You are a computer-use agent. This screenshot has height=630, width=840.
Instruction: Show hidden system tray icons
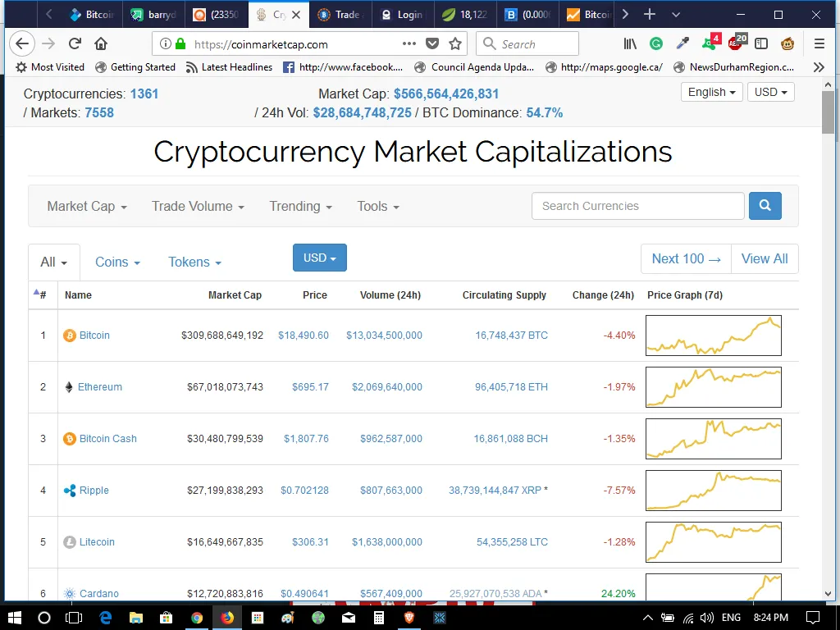648,618
